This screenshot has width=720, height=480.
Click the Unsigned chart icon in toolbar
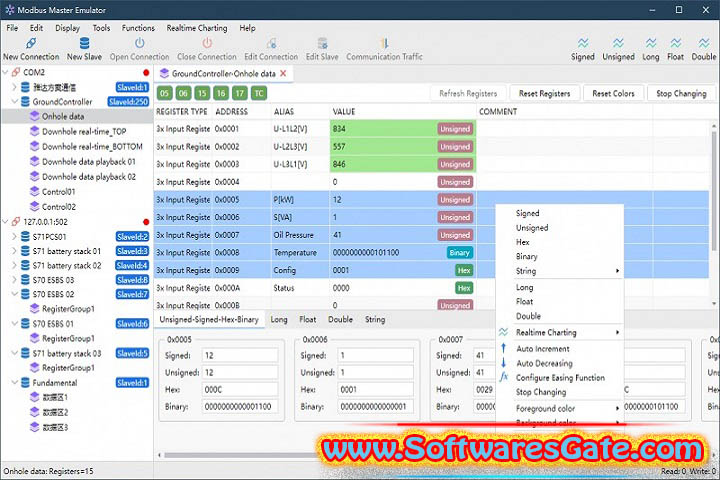pyautogui.click(x=618, y=43)
